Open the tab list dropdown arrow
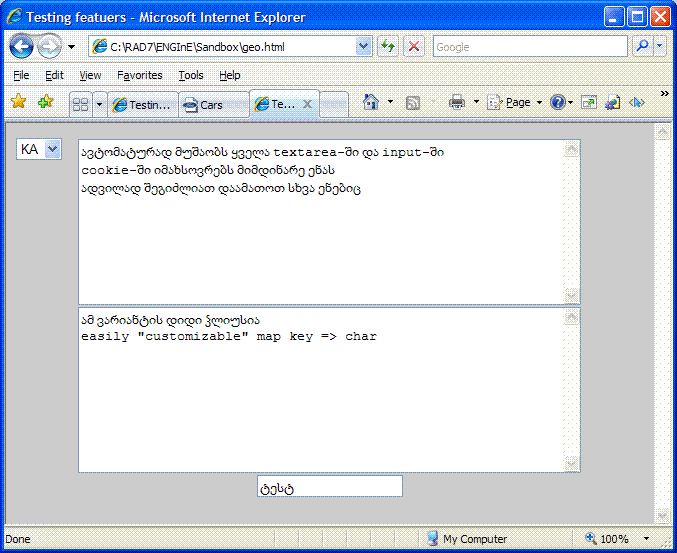The image size is (677, 553). [99, 104]
